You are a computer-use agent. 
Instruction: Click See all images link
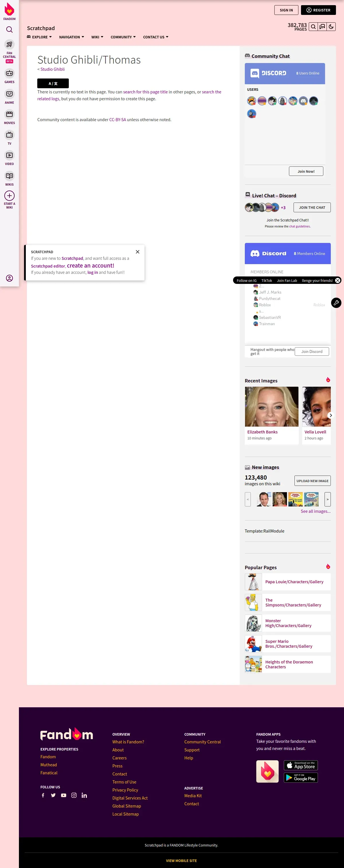316,511
